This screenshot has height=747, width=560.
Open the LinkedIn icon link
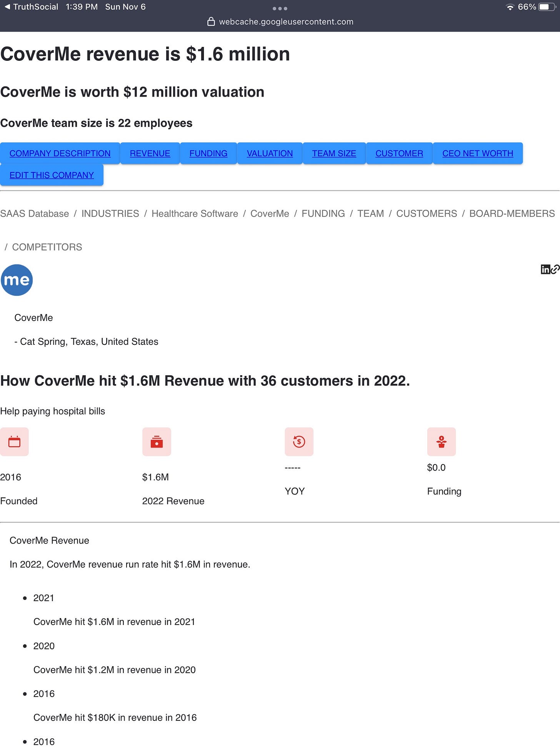(545, 269)
